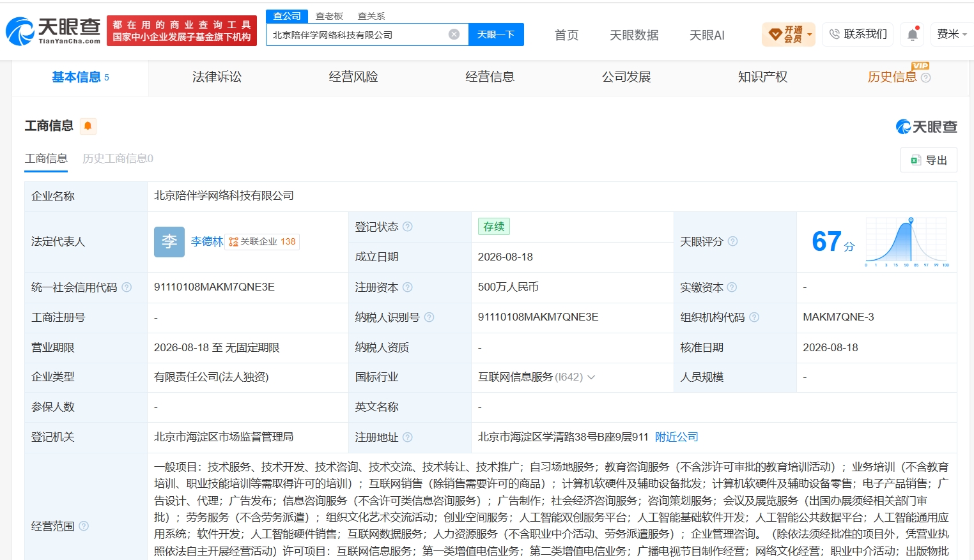The height and width of the screenshot is (560, 974).
Task: Open legal representative 李德林 link
Action: (207, 242)
